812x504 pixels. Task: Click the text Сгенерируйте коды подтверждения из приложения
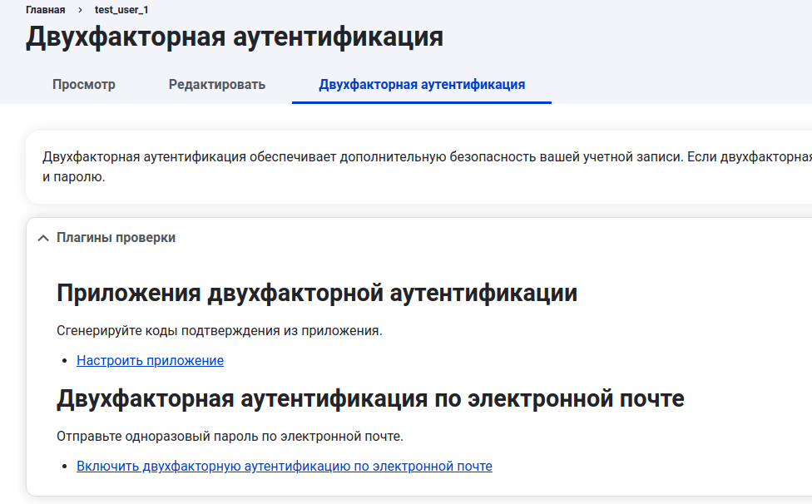click(220, 330)
